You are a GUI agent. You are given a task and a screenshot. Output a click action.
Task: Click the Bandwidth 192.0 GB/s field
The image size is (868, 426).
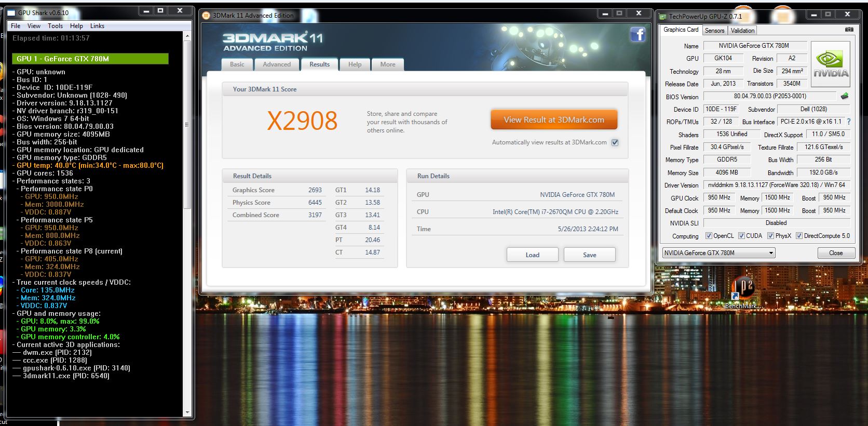(823, 172)
